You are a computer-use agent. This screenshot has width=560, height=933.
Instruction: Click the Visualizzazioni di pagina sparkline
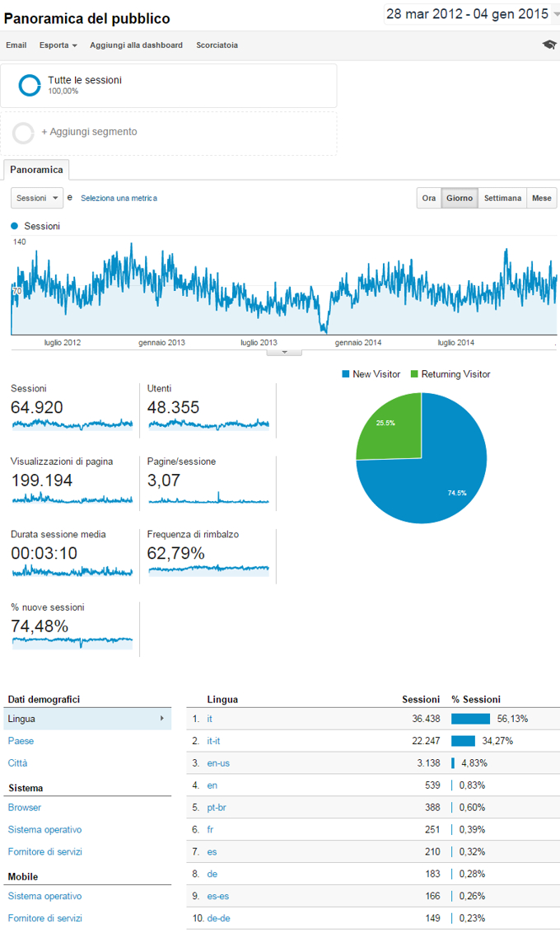[x=72, y=498]
